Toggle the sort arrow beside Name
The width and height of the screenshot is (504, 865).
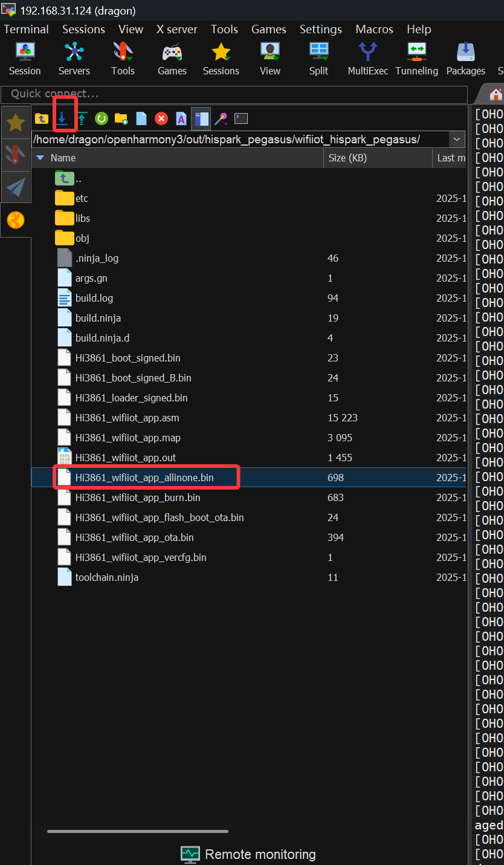click(40, 158)
